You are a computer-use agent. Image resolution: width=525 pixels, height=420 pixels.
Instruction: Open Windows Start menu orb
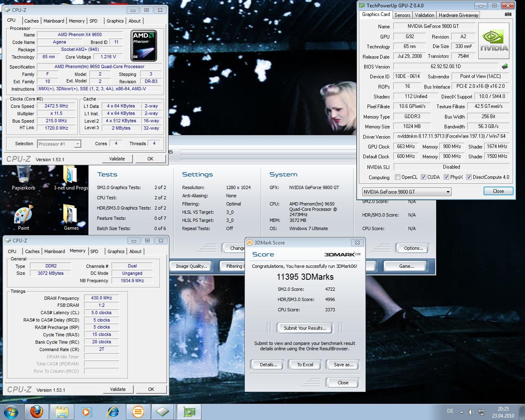pyautogui.click(x=11, y=411)
